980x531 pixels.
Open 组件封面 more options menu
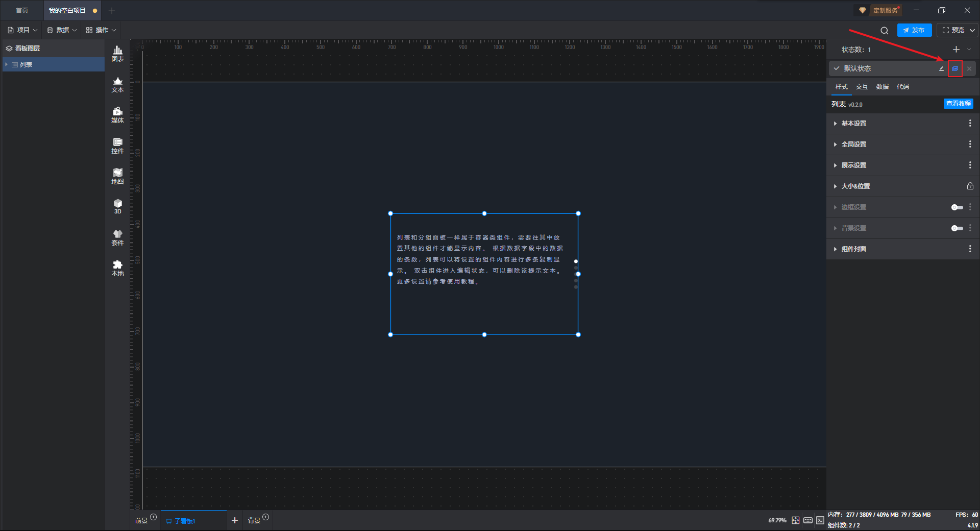[x=970, y=249]
